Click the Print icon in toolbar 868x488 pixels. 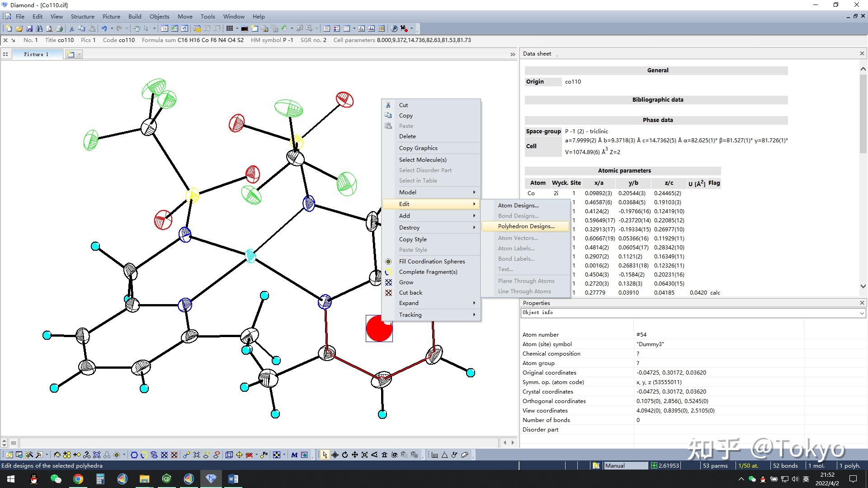coord(59,28)
